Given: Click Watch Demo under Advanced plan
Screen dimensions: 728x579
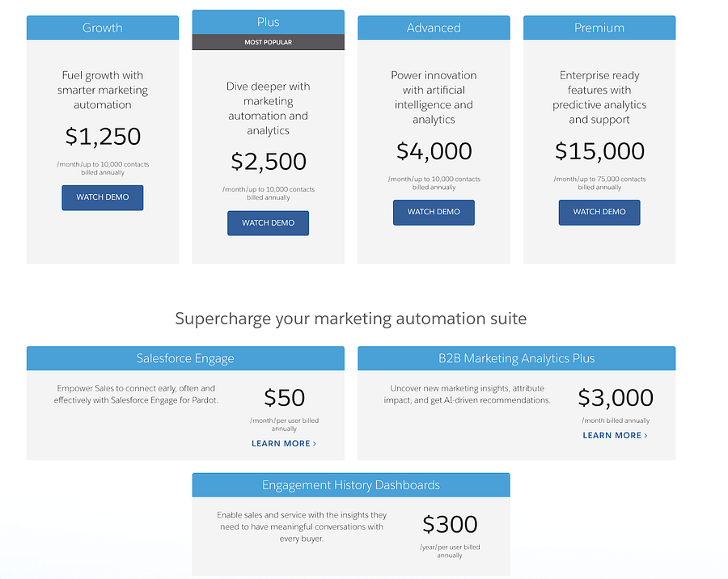Looking at the screenshot, I should [434, 212].
